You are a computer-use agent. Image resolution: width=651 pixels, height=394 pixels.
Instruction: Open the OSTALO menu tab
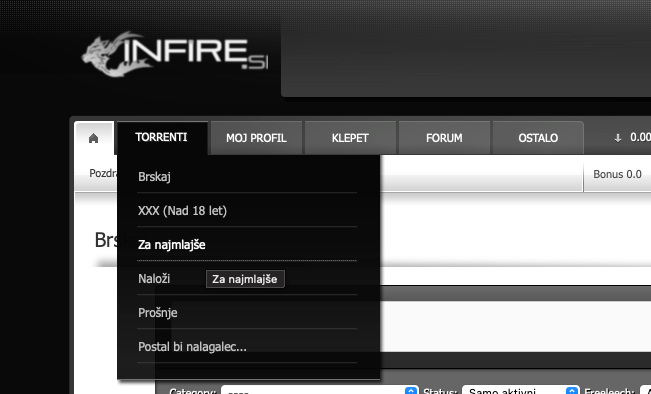538,138
